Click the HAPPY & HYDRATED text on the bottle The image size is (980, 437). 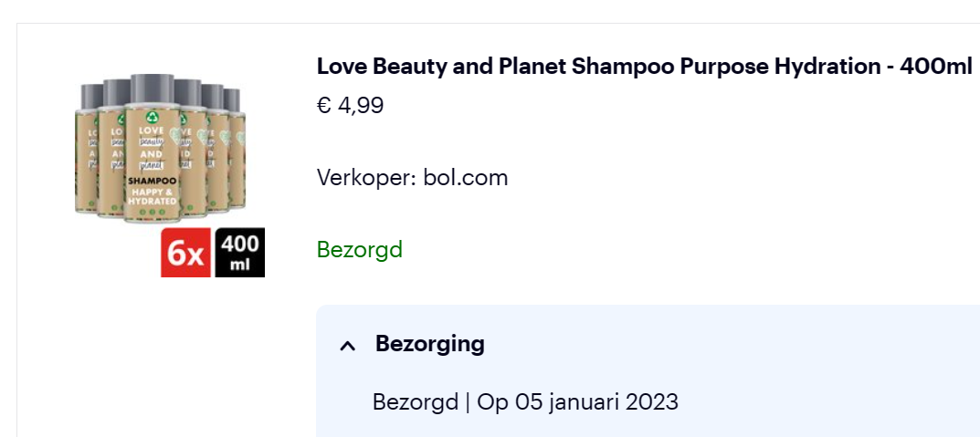[152, 197]
